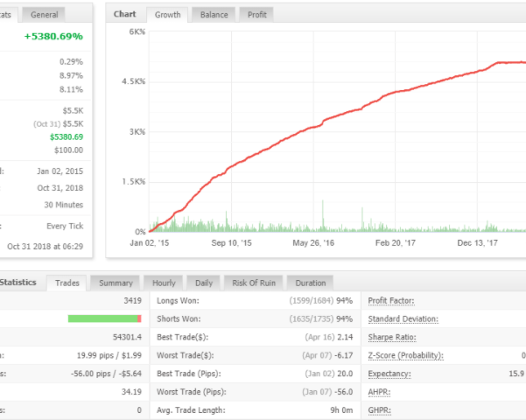526x420 pixels.
Task: Click the GHPR label
Action: point(380,410)
